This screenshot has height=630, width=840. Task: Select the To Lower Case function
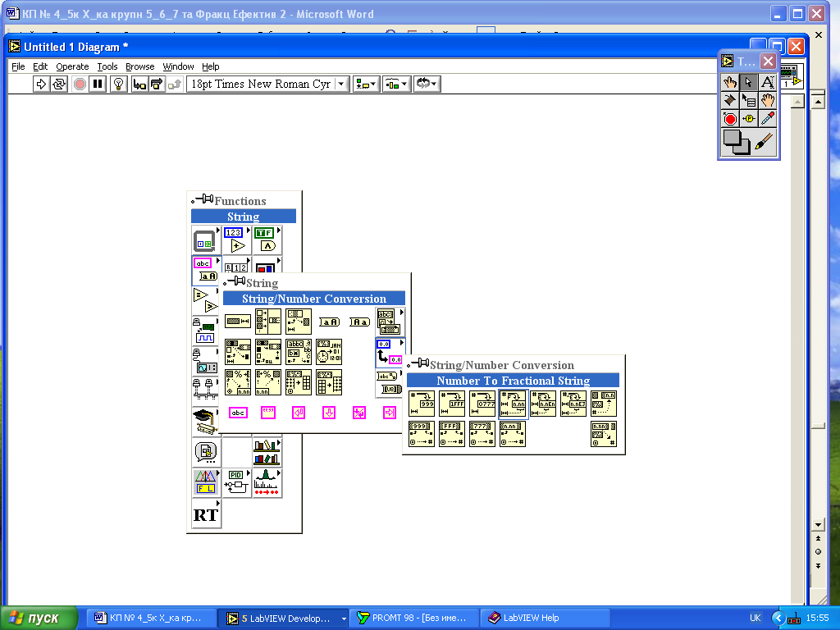click(x=359, y=322)
